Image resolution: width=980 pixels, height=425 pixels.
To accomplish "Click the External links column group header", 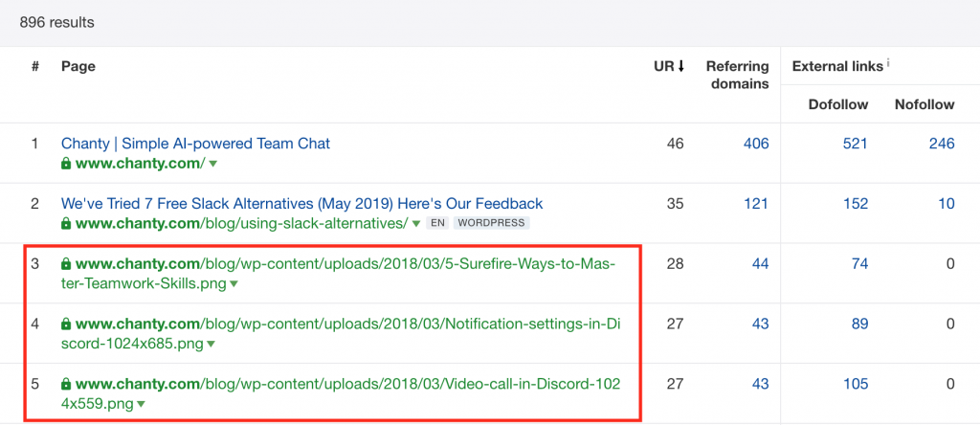I will coord(837,66).
